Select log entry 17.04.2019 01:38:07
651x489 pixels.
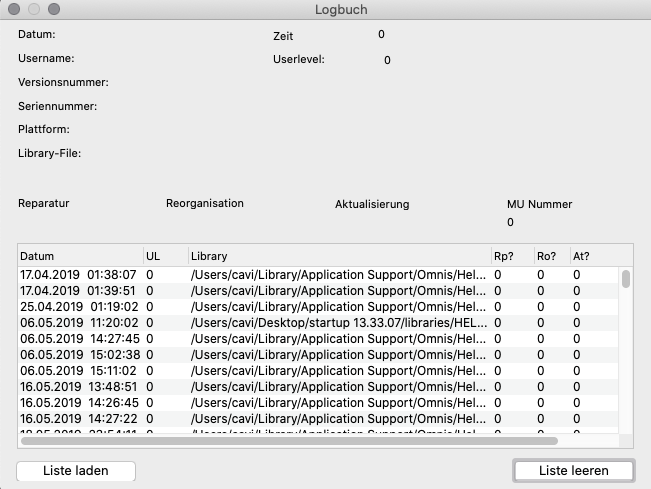250,274
